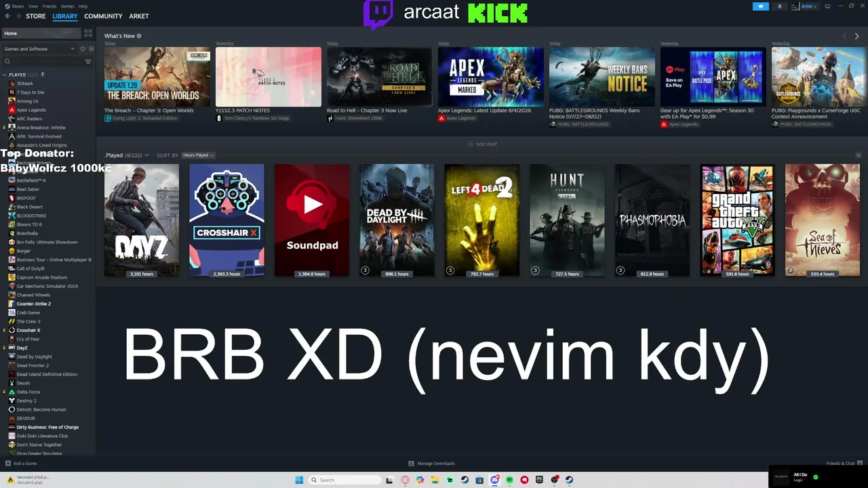
Task: Select Among Us in the sidebar
Action: coord(27,101)
